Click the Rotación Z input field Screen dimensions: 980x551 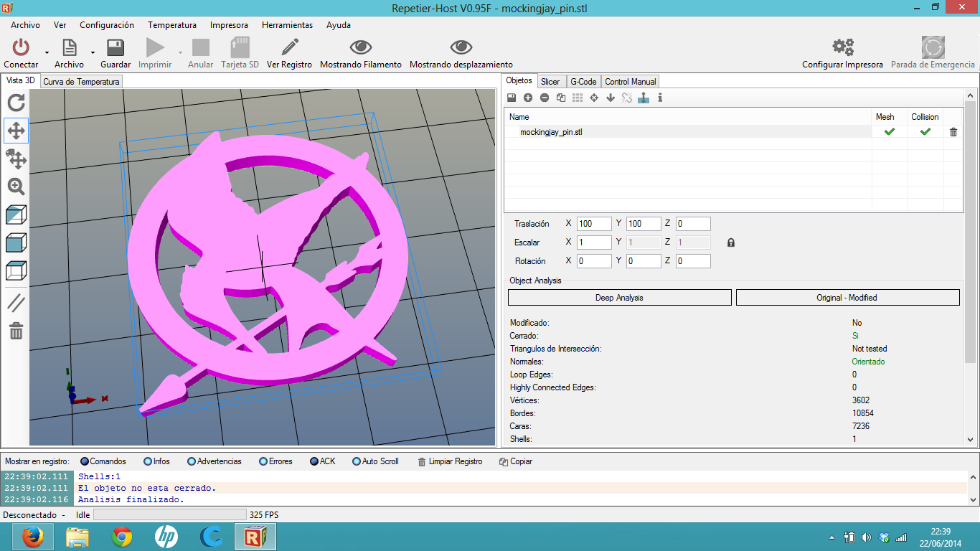pyautogui.click(x=693, y=261)
